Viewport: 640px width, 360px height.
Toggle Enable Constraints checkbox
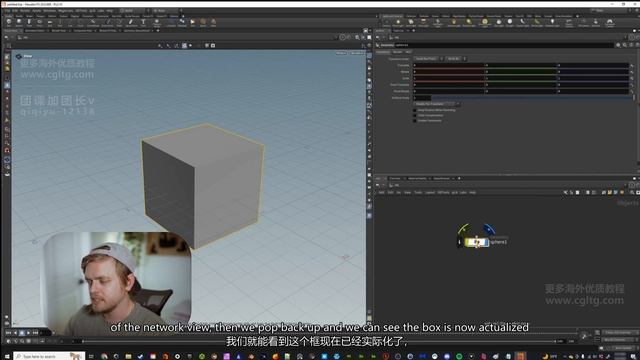[x=415, y=121]
